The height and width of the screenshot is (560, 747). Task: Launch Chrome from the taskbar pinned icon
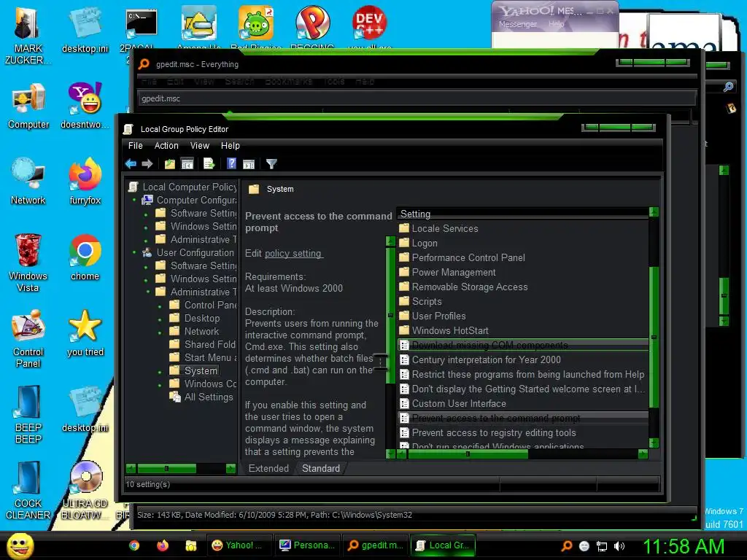click(134, 545)
